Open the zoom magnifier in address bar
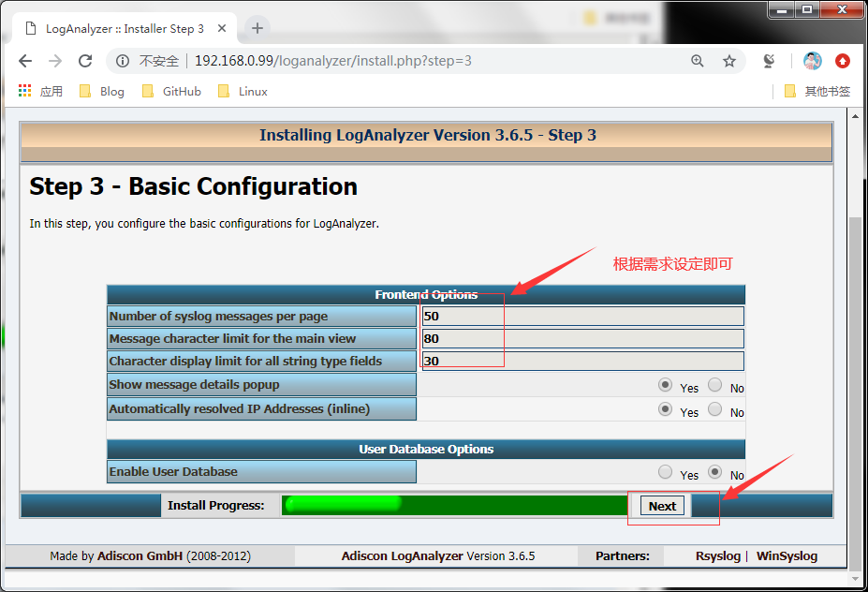 click(698, 61)
